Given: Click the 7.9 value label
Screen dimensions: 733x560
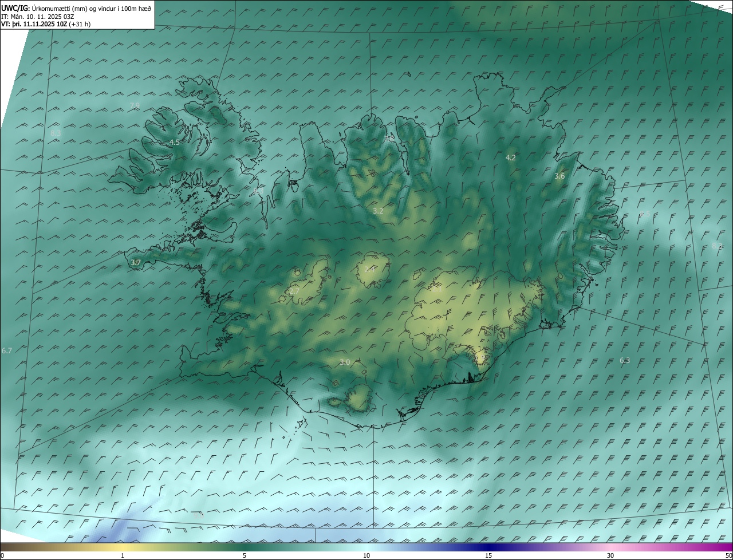Looking at the screenshot, I should tap(135, 105).
